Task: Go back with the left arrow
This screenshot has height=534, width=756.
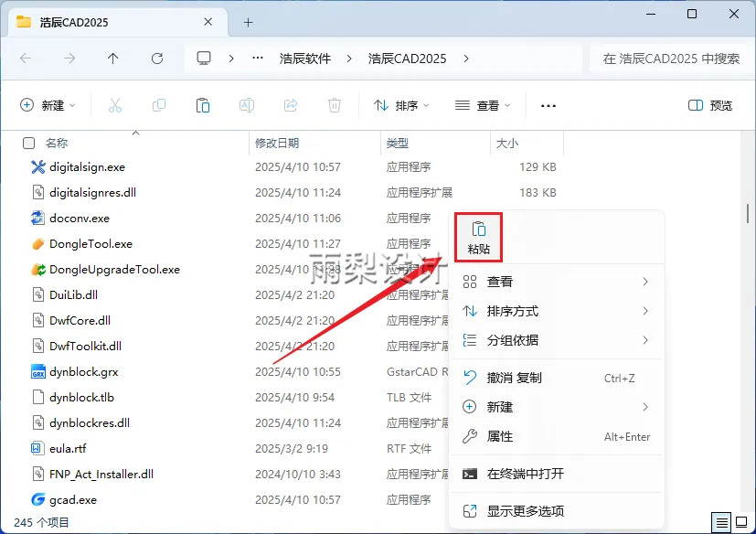Action: 26,59
